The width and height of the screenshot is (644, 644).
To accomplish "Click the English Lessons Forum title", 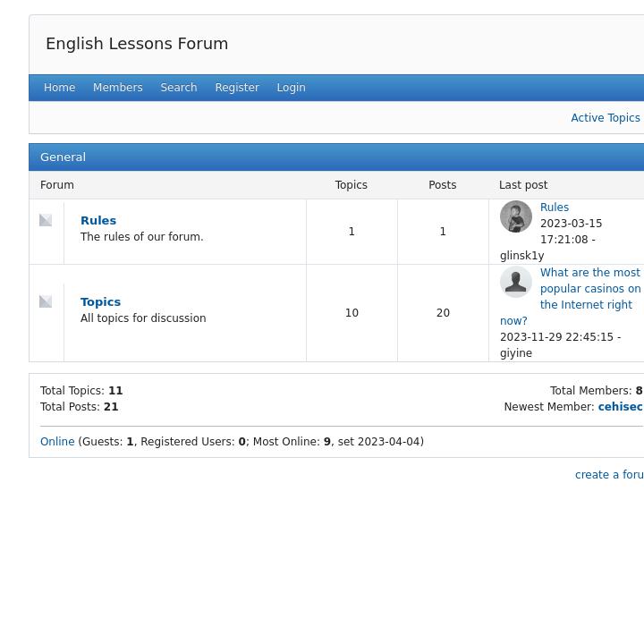I will (x=137, y=44).
